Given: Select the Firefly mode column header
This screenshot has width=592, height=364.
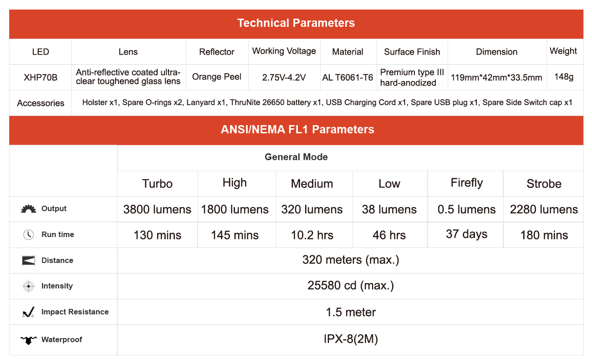Looking at the screenshot, I should tap(466, 183).
